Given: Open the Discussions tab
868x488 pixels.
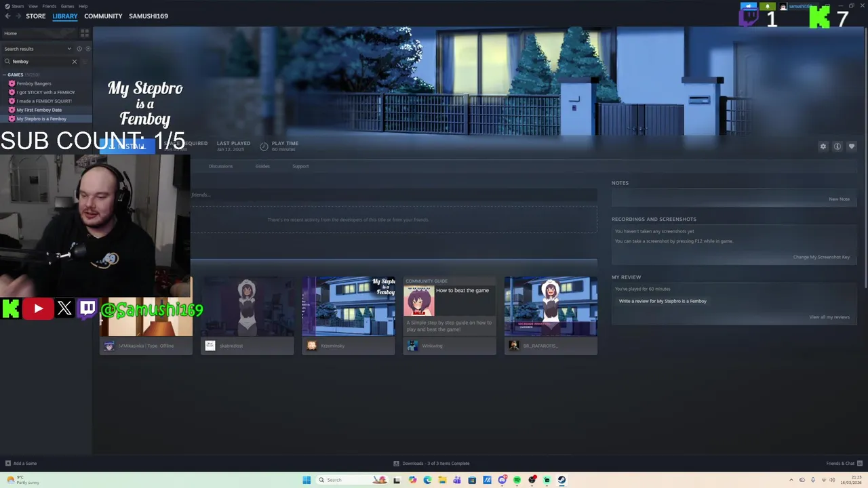Looking at the screenshot, I should (220, 166).
